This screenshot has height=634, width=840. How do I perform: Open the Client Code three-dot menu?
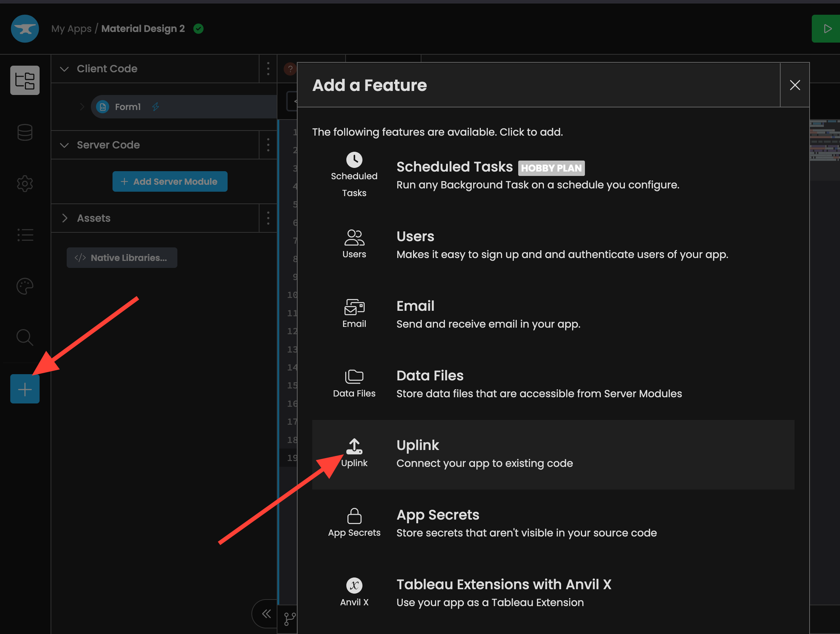(268, 69)
